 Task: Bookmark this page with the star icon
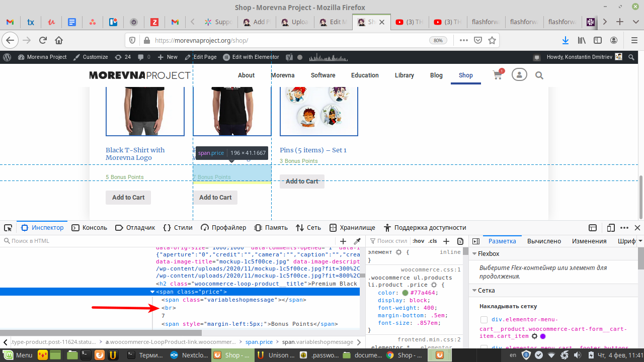(492, 40)
